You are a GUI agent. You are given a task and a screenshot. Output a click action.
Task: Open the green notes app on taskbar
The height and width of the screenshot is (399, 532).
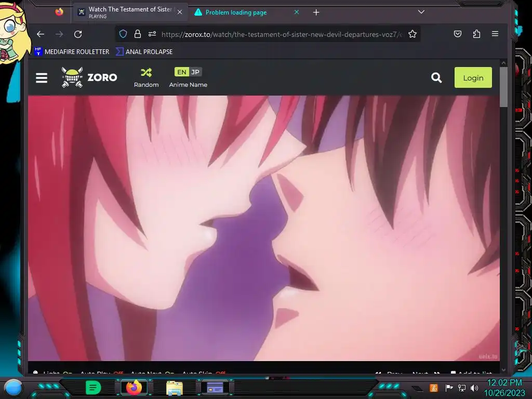coord(93,388)
